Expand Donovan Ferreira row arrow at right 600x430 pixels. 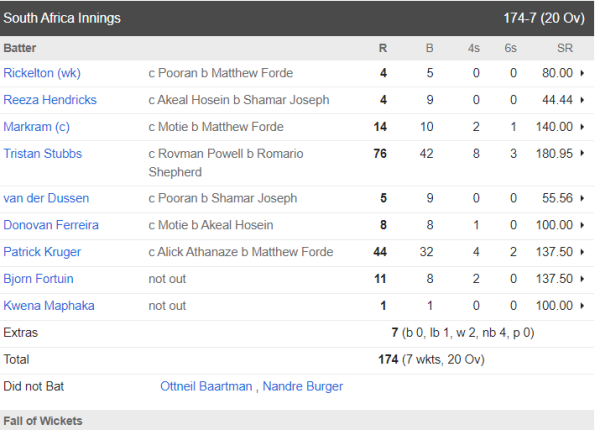tap(583, 225)
